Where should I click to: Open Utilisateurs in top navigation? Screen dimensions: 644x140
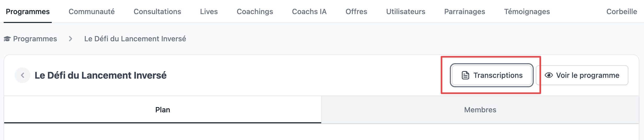pos(406,11)
